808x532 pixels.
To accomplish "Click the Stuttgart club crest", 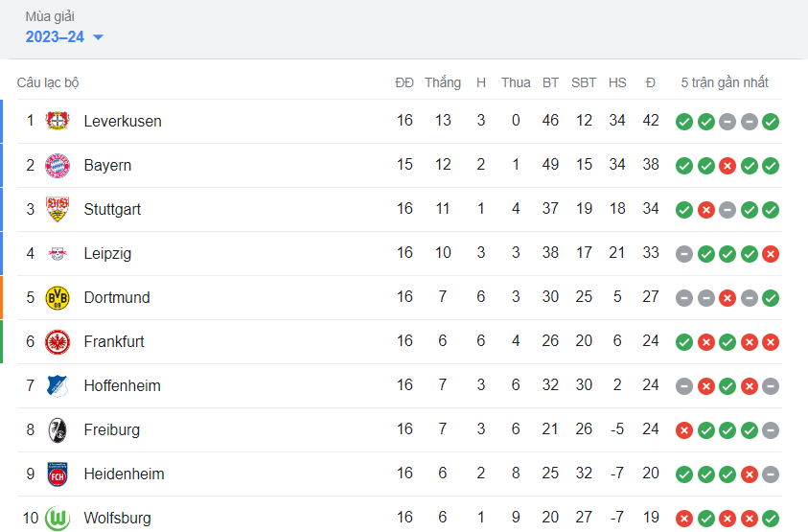I will point(58,209).
